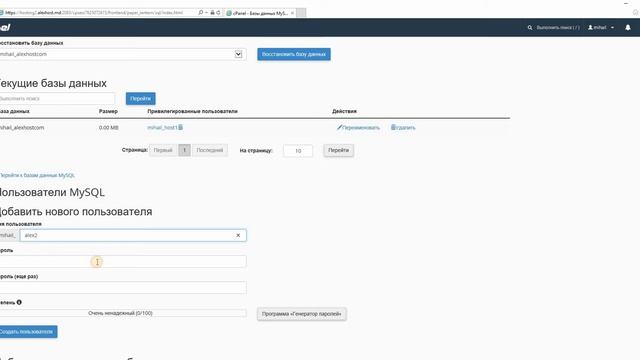Click Переименовать for mihail_alexhostcom
This screenshot has width=640, height=360.
pyautogui.click(x=358, y=127)
